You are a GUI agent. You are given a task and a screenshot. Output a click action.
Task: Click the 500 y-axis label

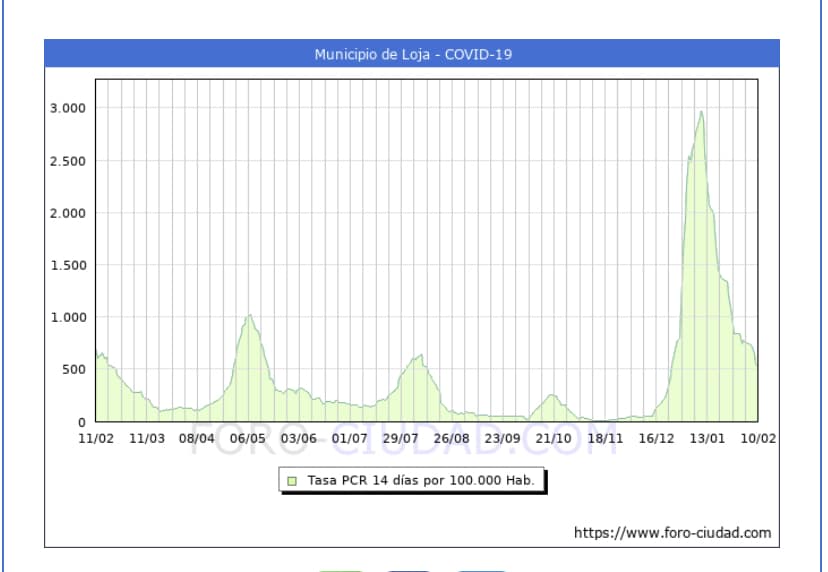pyautogui.click(x=73, y=369)
